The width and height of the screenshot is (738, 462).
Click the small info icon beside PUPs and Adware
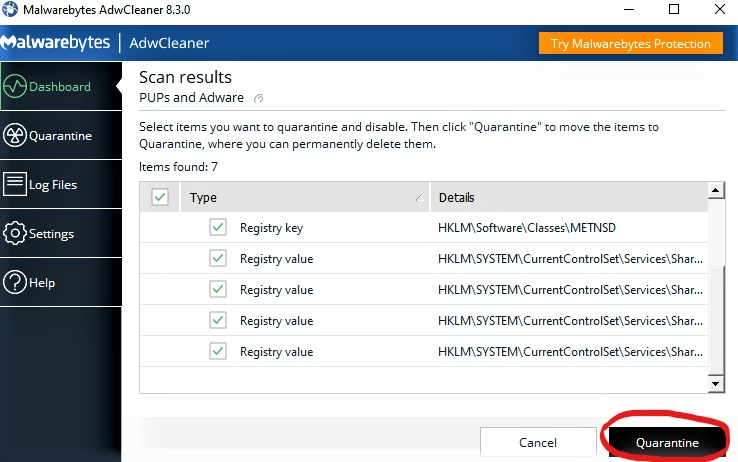(x=258, y=98)
